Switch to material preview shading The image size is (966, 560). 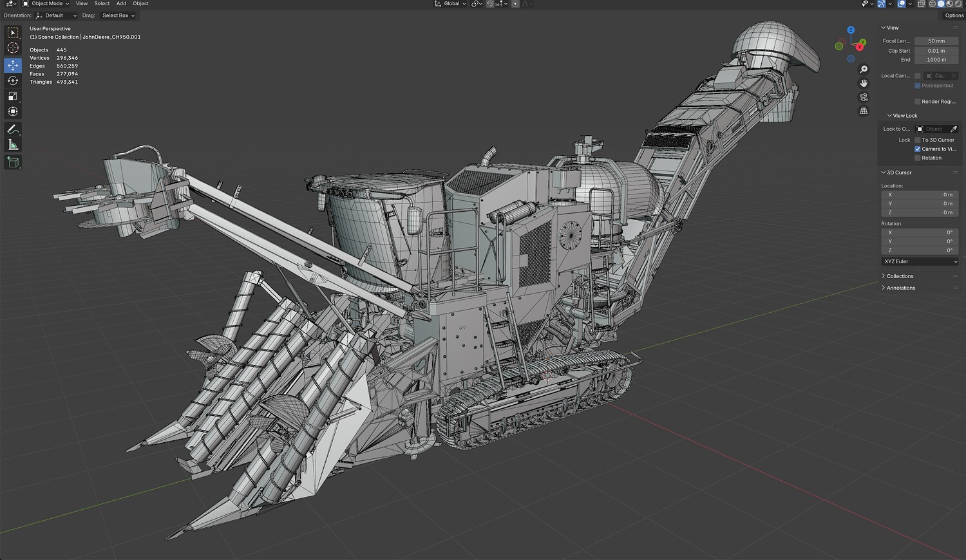(949, 4)
